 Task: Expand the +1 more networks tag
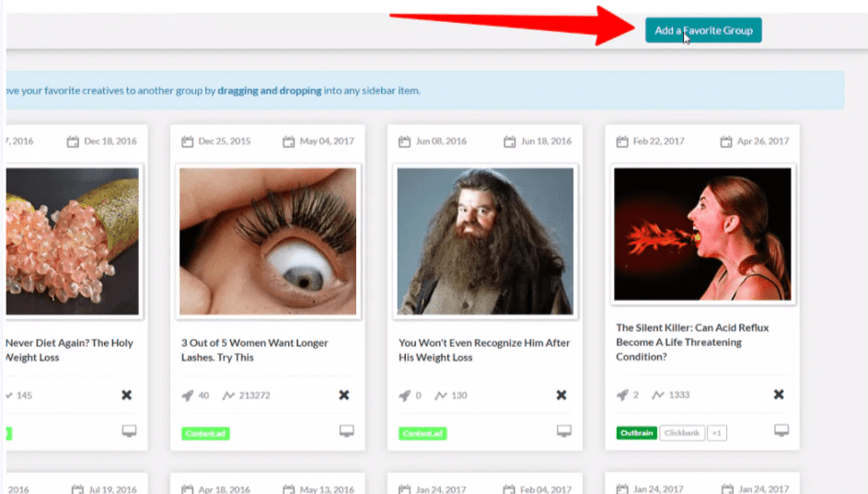tap(717, 432)
